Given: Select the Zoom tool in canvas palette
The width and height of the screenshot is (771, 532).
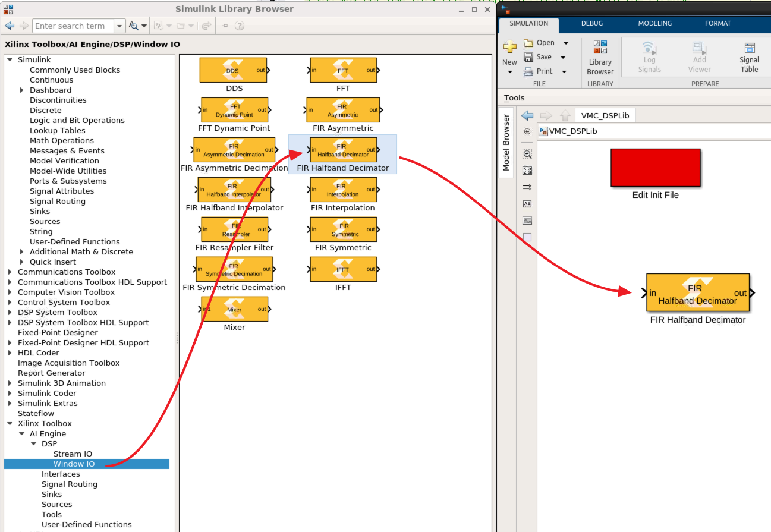Looking at the screenshot, I should coord(527,154).
